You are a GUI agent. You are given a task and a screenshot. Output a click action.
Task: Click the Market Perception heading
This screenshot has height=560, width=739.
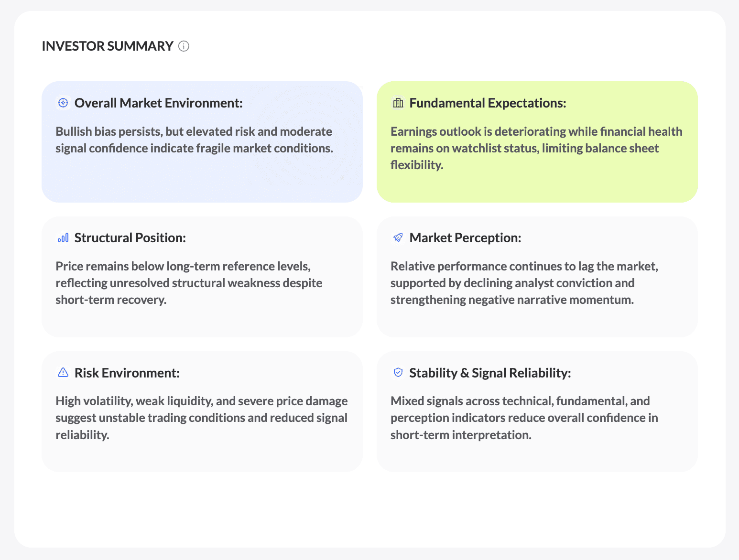465,237
